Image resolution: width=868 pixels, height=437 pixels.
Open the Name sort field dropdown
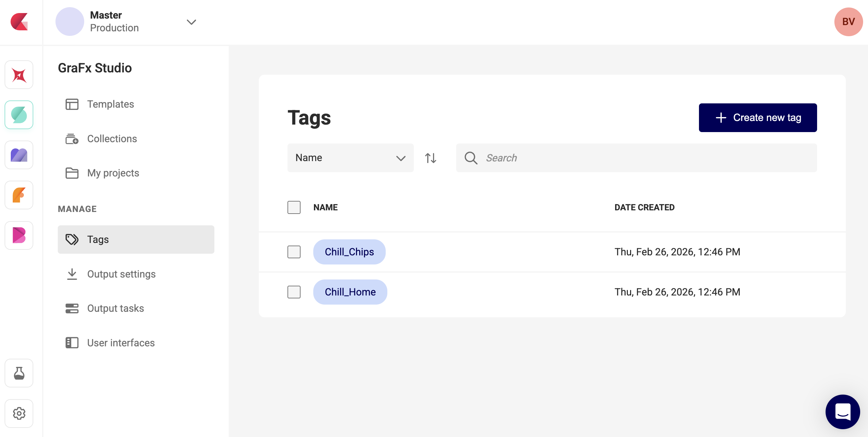pos(350,158)
